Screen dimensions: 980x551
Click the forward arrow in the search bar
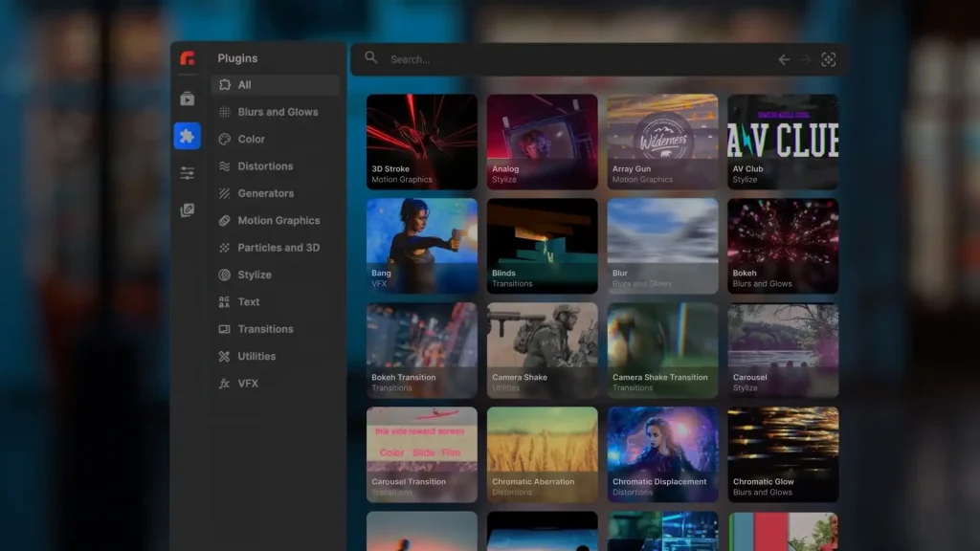click(x=806, y=59)
